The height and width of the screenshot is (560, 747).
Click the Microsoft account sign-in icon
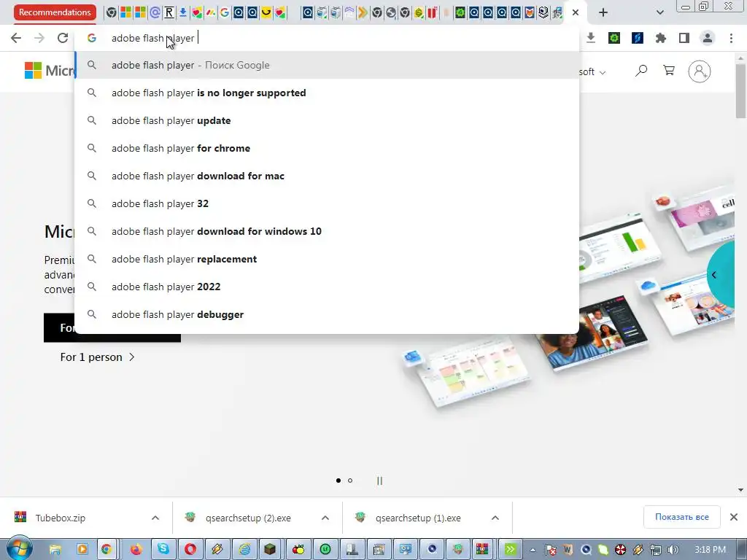tap(700, 71)
